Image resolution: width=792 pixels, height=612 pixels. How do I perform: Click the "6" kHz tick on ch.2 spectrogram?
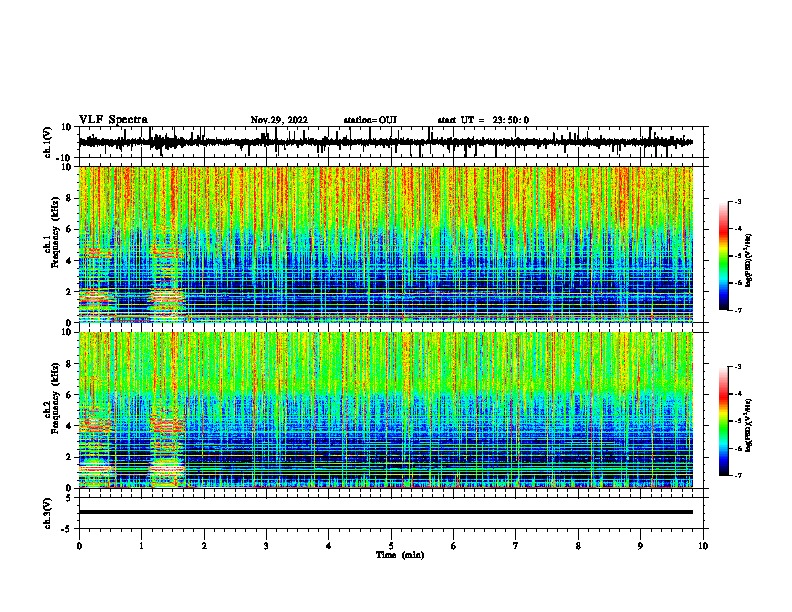pos(69,394)
